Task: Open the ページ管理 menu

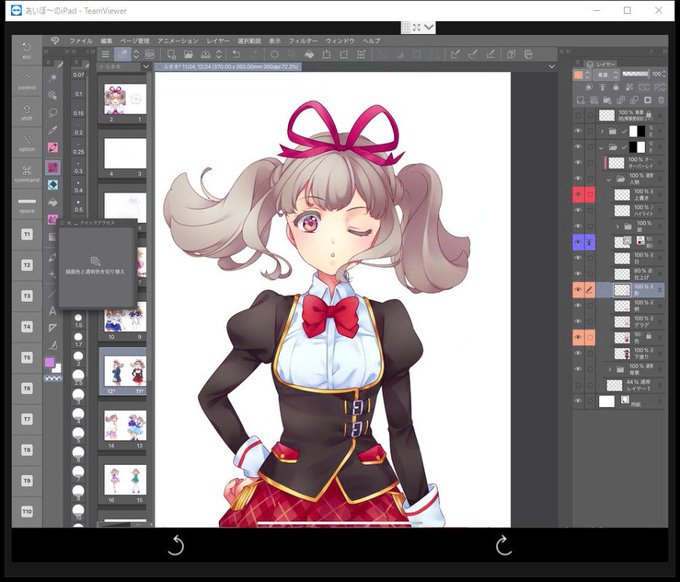Action: click(x=134, y=41)
